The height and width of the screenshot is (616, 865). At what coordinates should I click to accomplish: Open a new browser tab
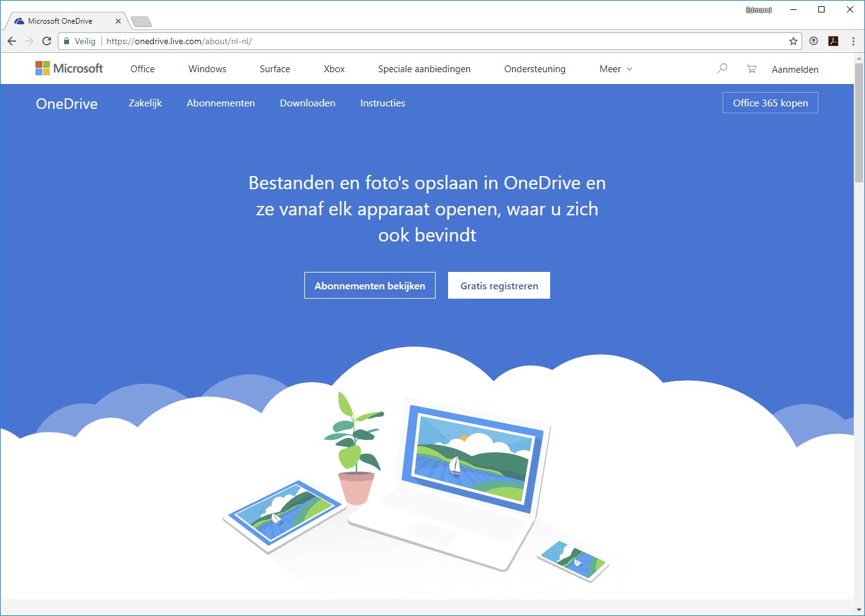click(x=141, y=22)
